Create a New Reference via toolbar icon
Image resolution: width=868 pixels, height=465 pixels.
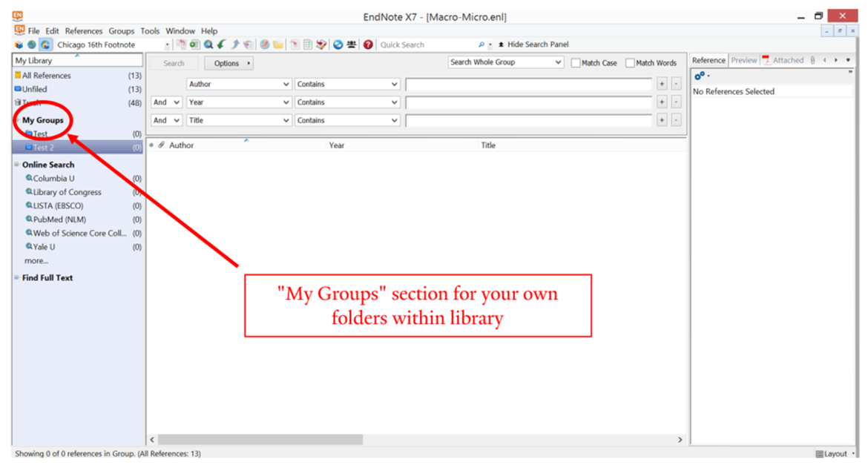195,44
